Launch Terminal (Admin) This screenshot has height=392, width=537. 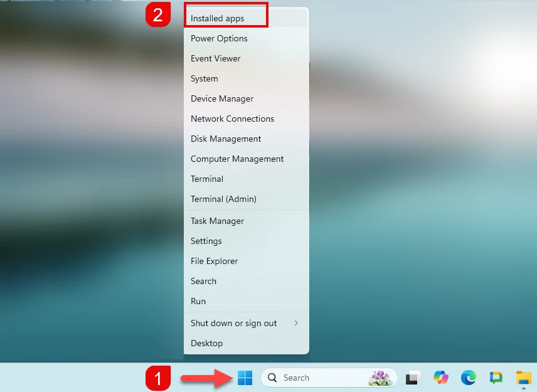click(247, 199)
